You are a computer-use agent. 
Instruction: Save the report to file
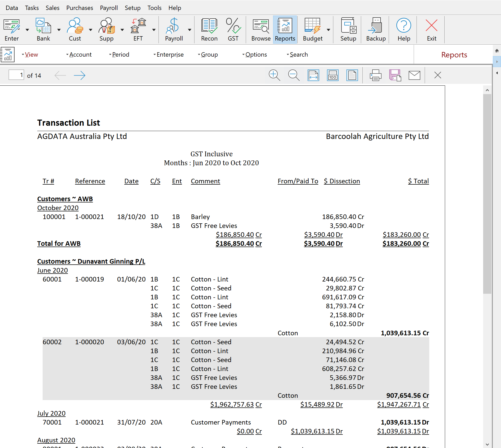pos(395,75)
